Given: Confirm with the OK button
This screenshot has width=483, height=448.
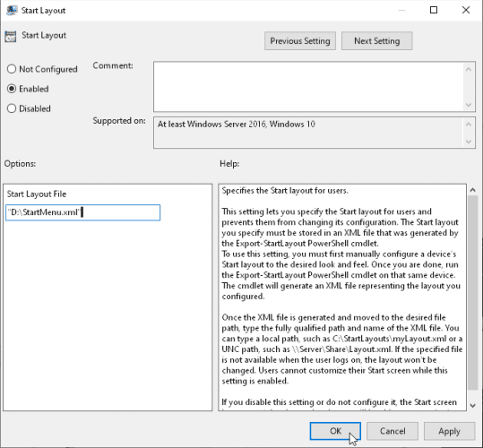Looking at the screenshot, I should 335,431.
